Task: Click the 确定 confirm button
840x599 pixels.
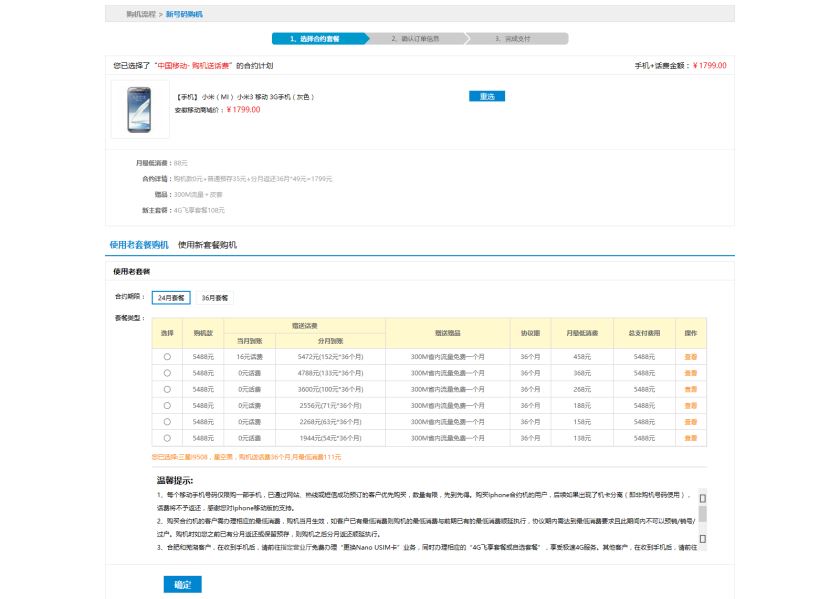Action: click(183, 585)
